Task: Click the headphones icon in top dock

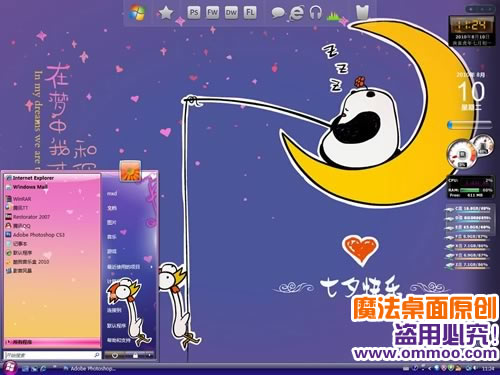Action: [x=315, y=13]
